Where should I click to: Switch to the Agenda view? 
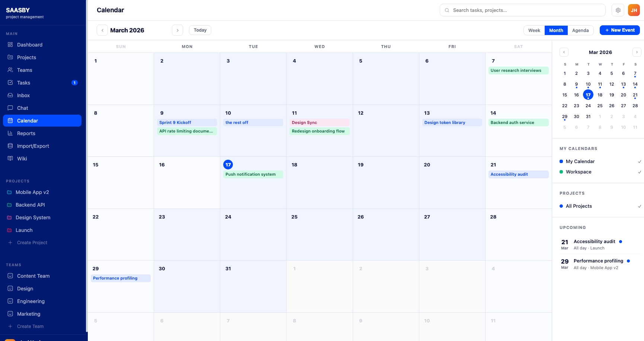tap(581, 30)
